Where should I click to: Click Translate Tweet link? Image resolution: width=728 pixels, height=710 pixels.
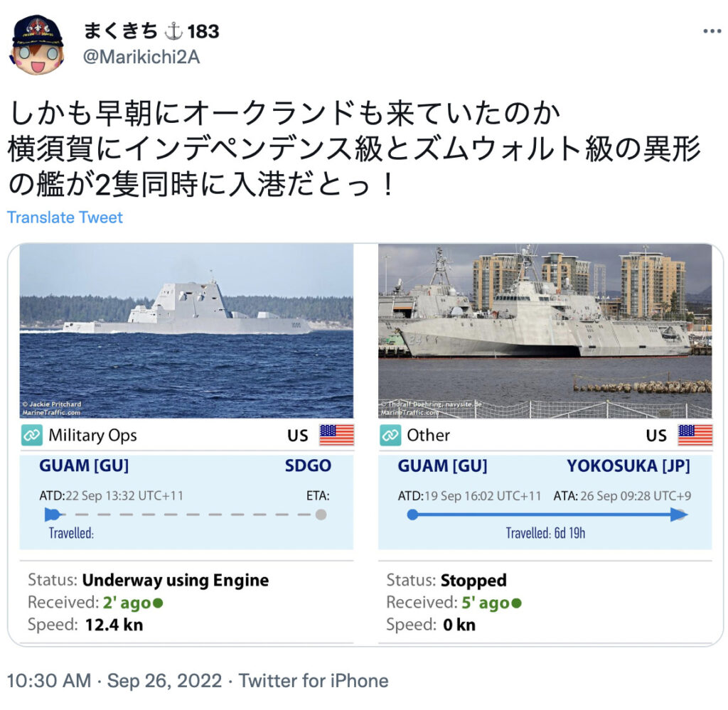[65, 217]
